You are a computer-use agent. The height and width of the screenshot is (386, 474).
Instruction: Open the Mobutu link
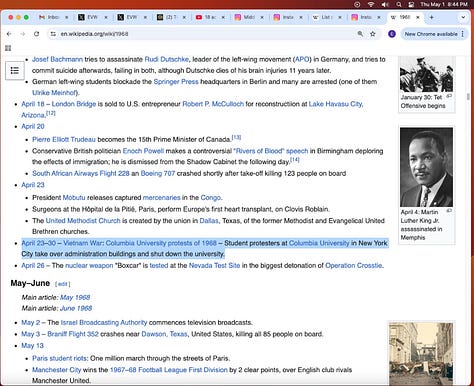coord(74,197)
